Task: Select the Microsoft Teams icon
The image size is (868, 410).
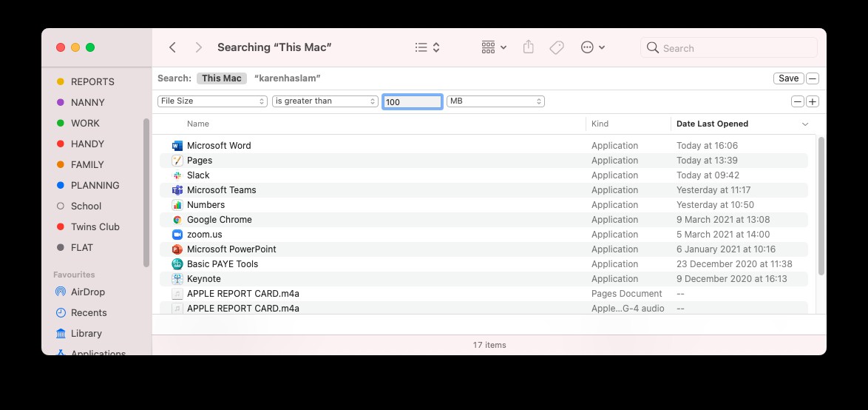Action: coord(177,190)
